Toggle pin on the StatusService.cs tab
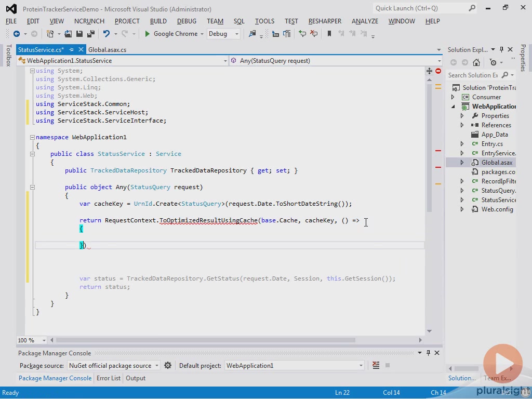 click(71, 49)
